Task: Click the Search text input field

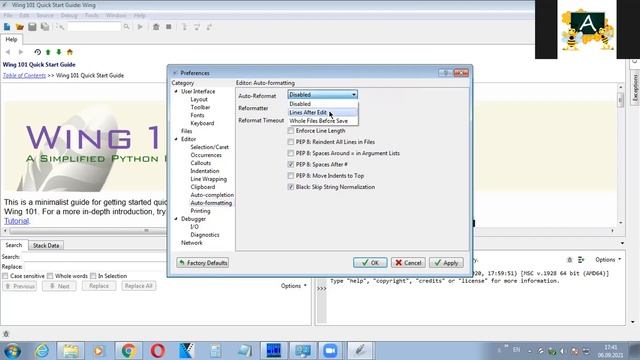Action: [x=95, y=257]
